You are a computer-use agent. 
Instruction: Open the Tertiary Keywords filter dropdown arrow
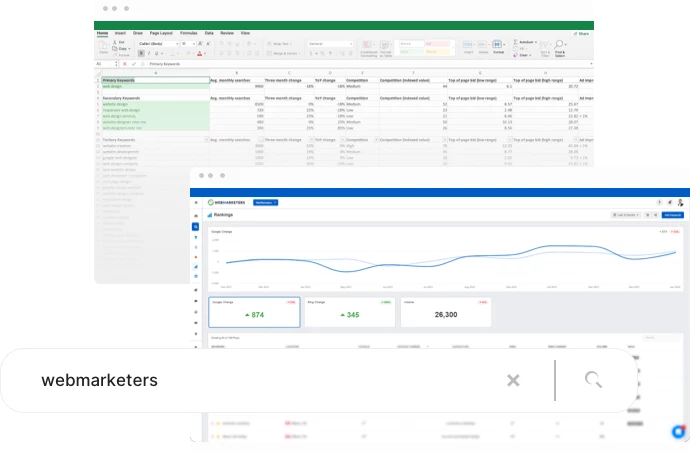pos(206,139)
